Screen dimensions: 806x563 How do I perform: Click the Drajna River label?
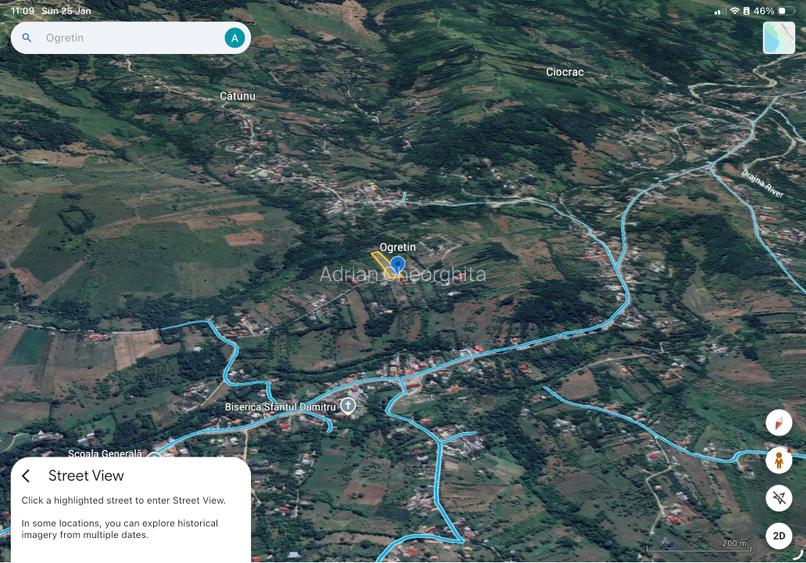click(x=762, y=184)
